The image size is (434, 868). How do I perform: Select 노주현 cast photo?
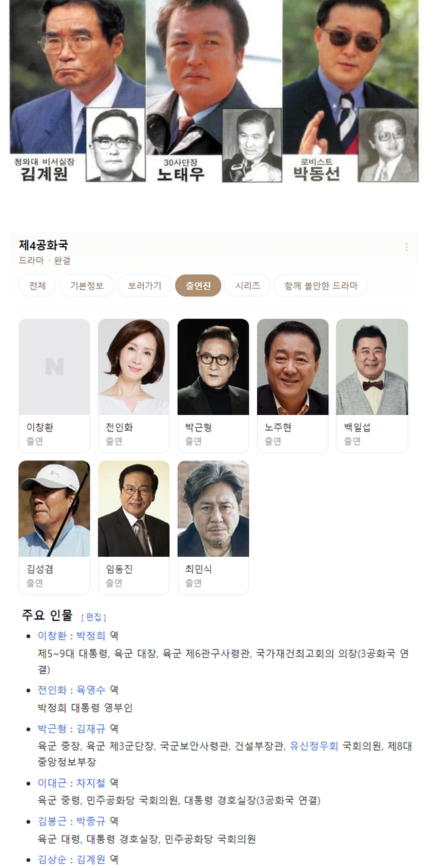tap(292, 367)
